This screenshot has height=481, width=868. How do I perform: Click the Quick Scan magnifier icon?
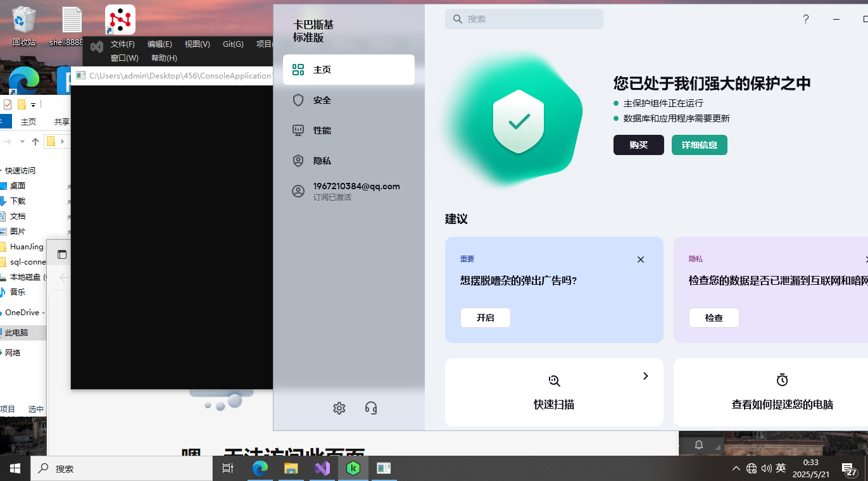click(x=554, y=380)
